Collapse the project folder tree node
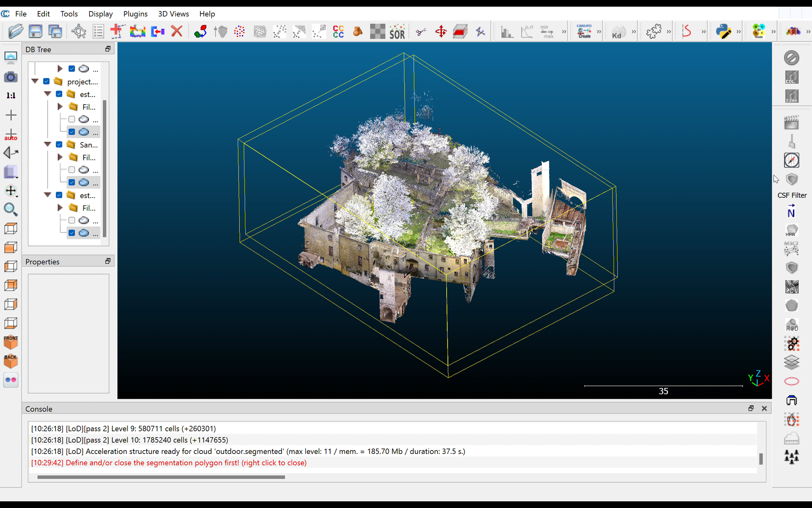 [35, 81]
